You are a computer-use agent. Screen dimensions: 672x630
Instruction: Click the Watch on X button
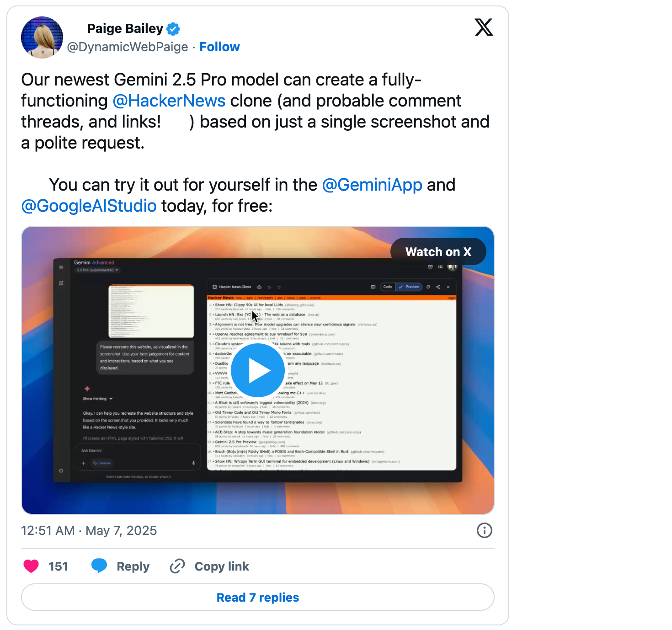click(x=438, y=251)
